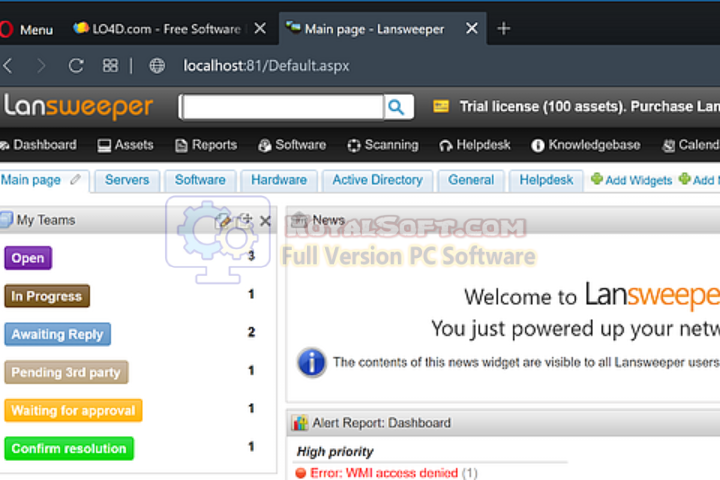Viewport: 720px width, 480px height.
Task: Switch to the General tab
Action: 471,180
